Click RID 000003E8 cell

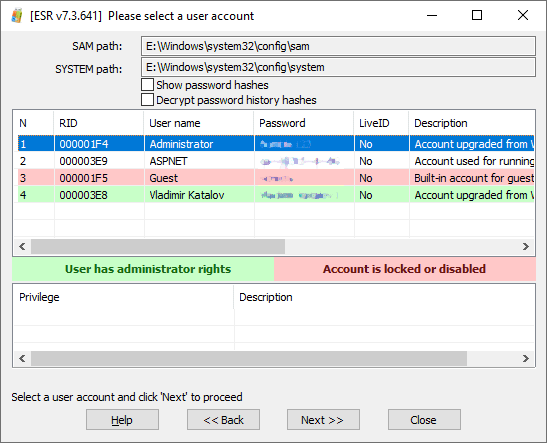83,195
